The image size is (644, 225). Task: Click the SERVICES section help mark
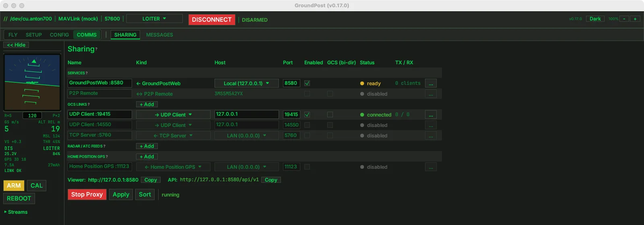tap(87, 73)
